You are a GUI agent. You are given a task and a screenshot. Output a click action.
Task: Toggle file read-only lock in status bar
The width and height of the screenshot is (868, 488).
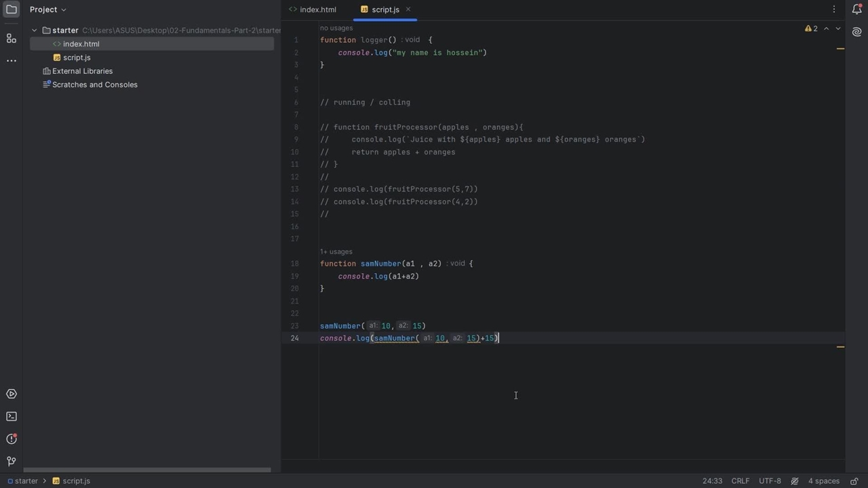[854, 481]
